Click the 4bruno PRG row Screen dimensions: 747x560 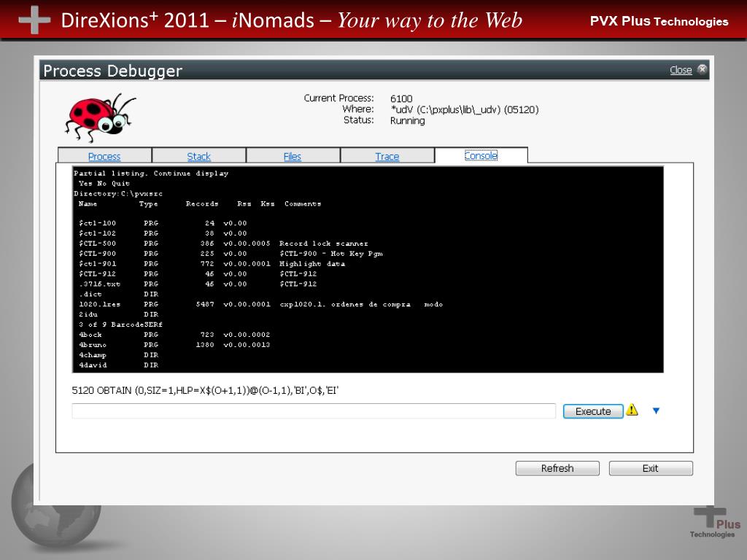pos(174,345)
